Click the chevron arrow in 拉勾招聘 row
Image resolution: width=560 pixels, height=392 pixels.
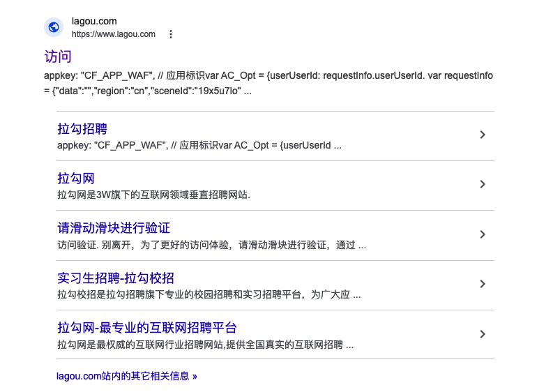483,135
